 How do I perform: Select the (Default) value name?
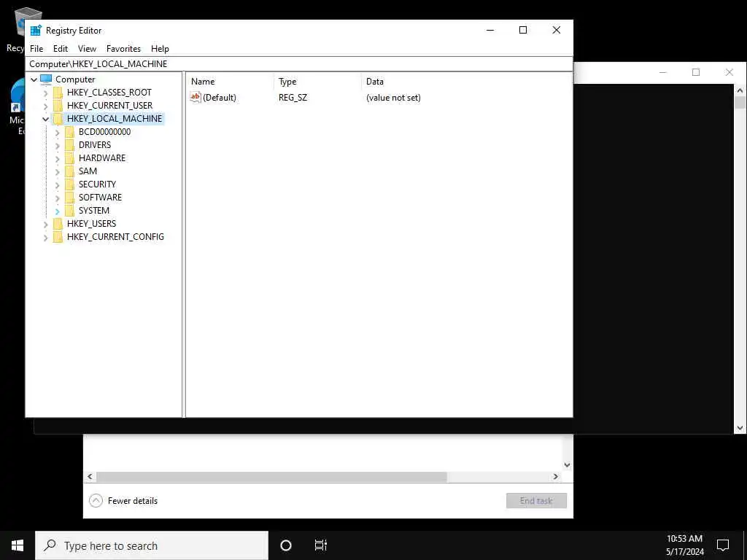[x=220, y=98]
